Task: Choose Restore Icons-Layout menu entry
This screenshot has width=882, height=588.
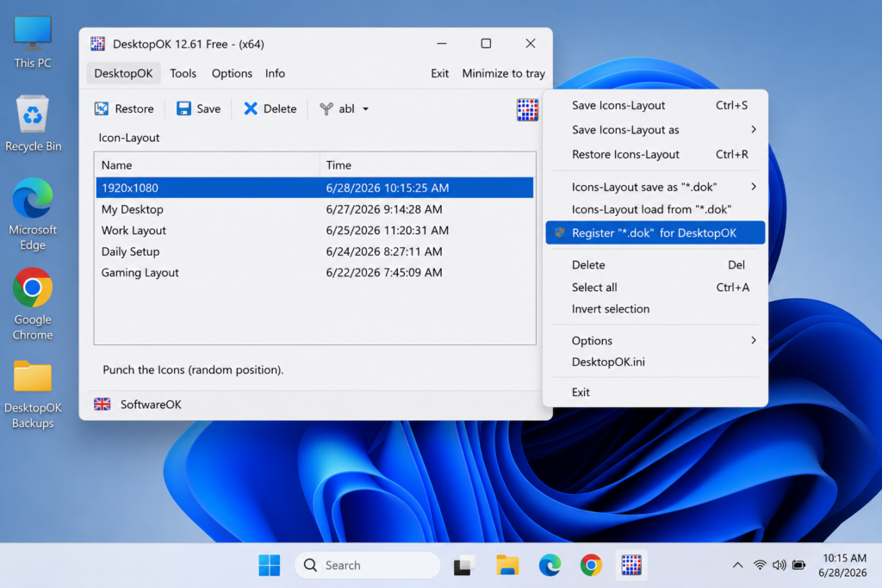Action: (655, 154)
